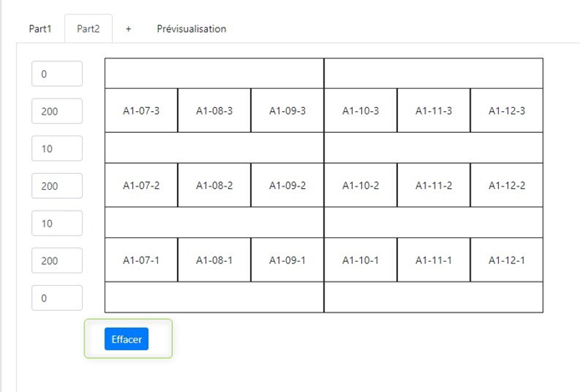Click the 200 input next to row A1-07-3

(x=57, y=111)
